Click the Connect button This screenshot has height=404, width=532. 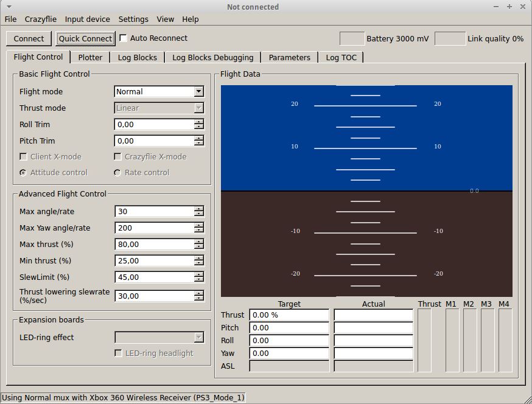click(x=29, y=38)
